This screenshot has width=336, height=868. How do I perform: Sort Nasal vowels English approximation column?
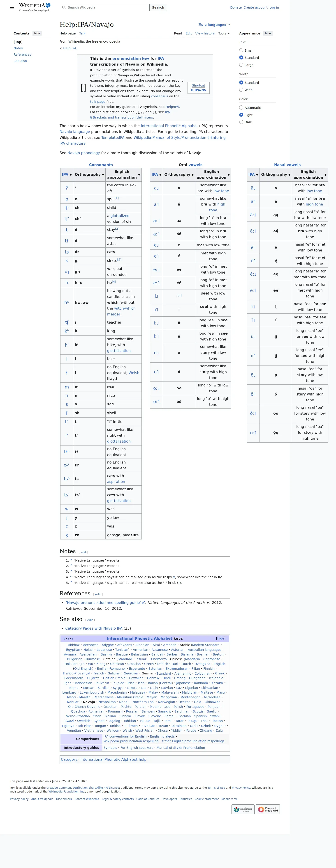pos(310,175)
